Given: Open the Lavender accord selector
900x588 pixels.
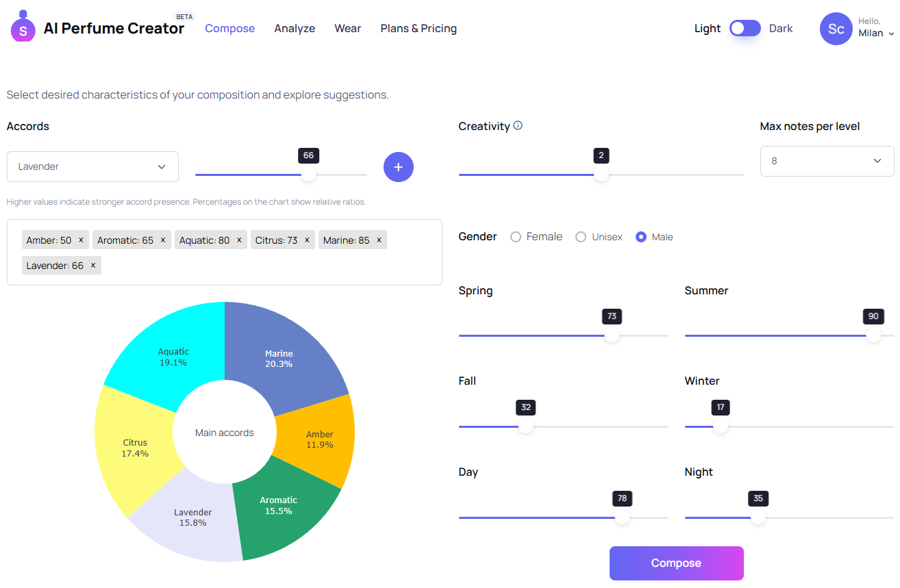Looking at the screenshot, I should pos(92,166).
